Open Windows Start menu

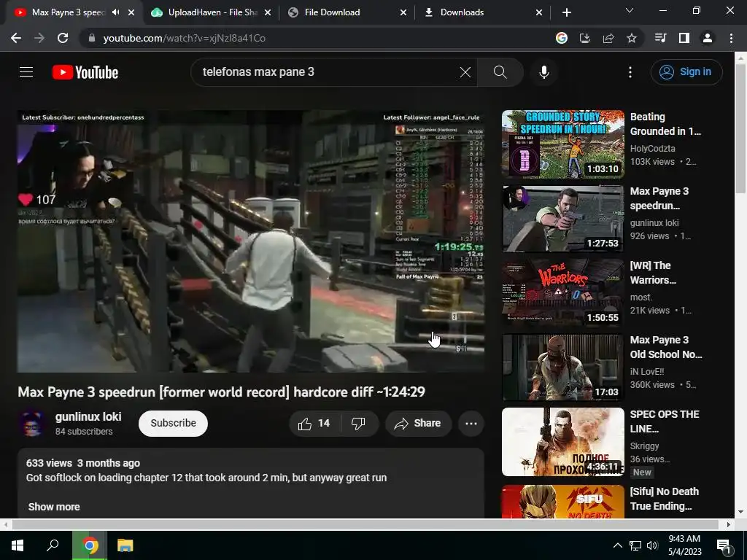(x=18, y=545)
